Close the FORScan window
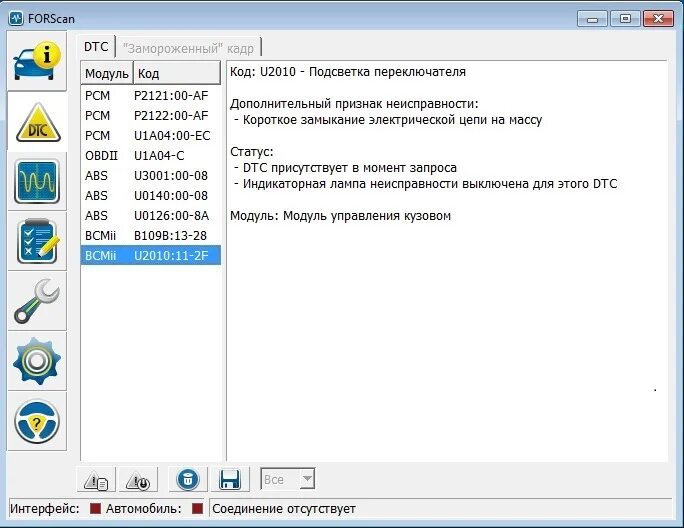The width and height of the screenshot is (684, 528). [658, 19]
